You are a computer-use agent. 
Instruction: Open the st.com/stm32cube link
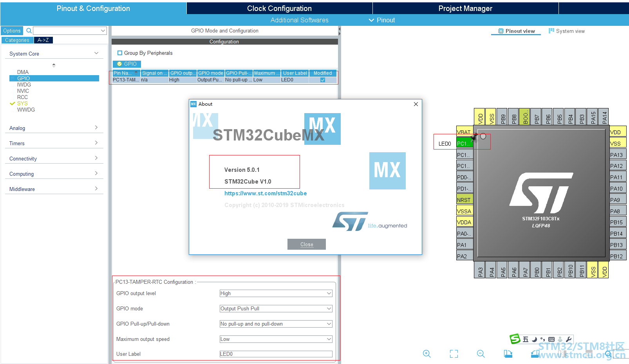(266, 193)
